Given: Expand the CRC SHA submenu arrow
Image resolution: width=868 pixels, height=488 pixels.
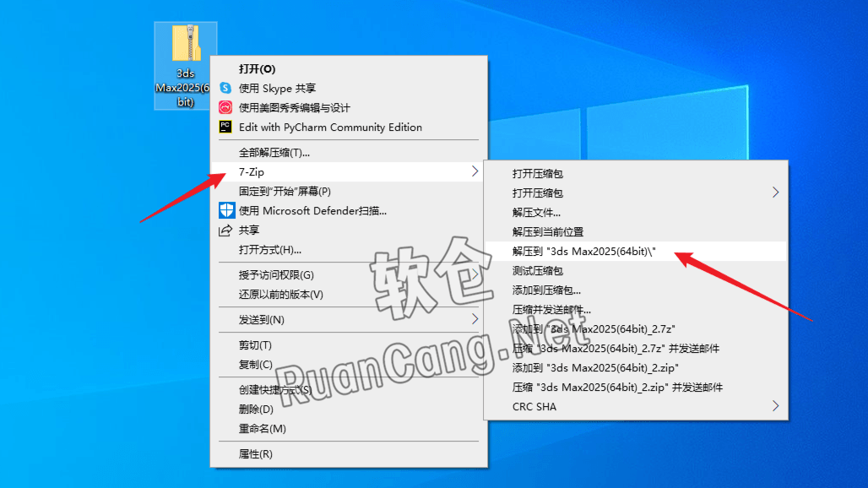Looking at the screenshot, I should pyautogui.click(x=775, y=406).
